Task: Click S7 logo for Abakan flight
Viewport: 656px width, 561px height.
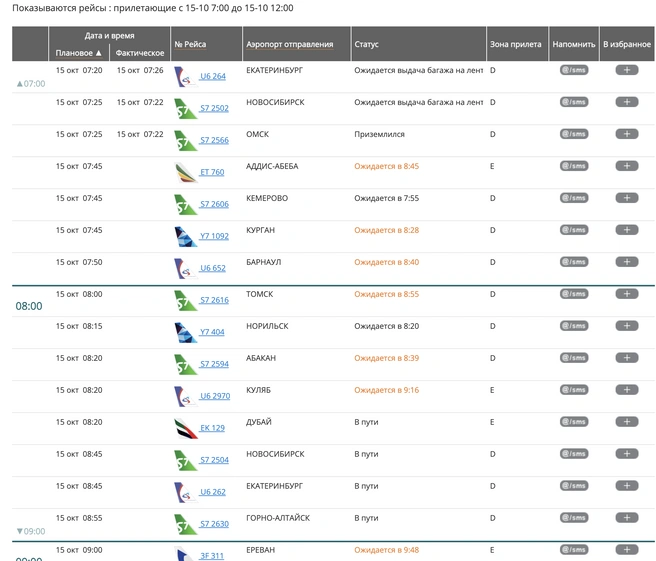Action: pos(185,365)
